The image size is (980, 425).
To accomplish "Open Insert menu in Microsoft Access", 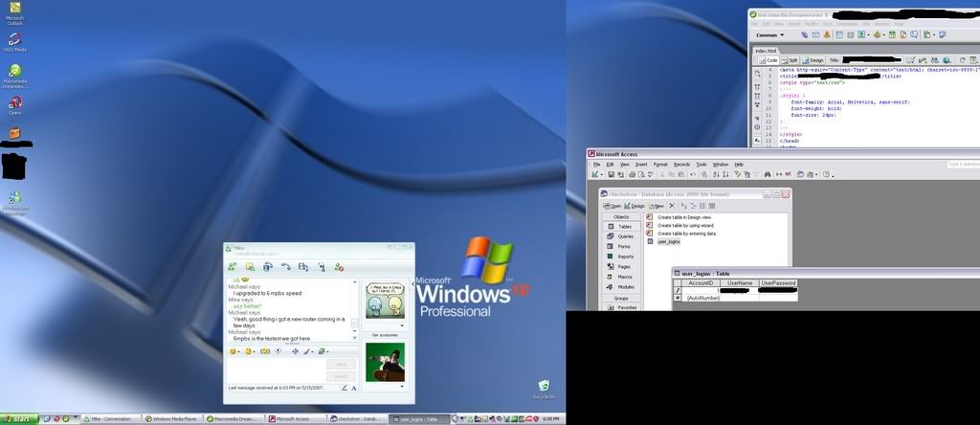I will point(641,165).
